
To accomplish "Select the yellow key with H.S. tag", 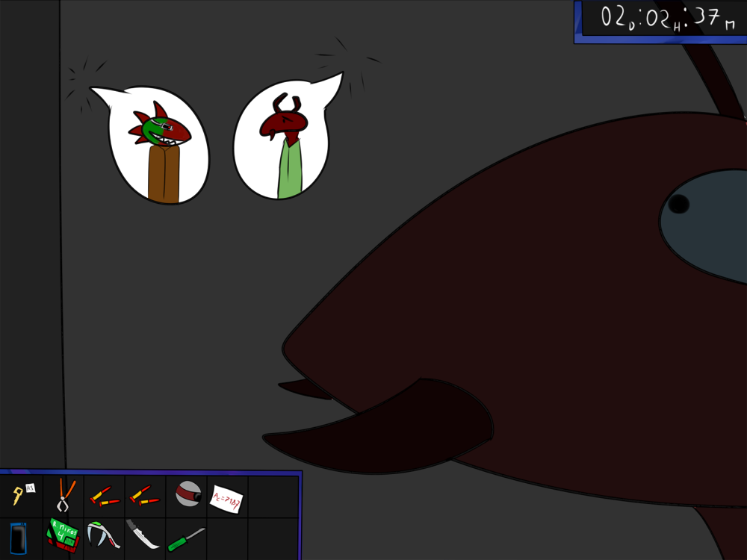I will (21, 495).
